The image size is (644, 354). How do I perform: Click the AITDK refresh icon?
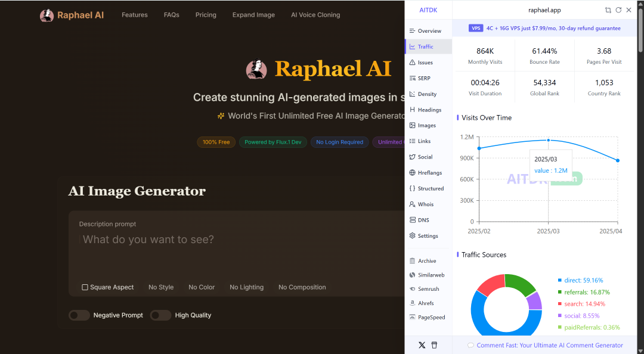[618, 10]
